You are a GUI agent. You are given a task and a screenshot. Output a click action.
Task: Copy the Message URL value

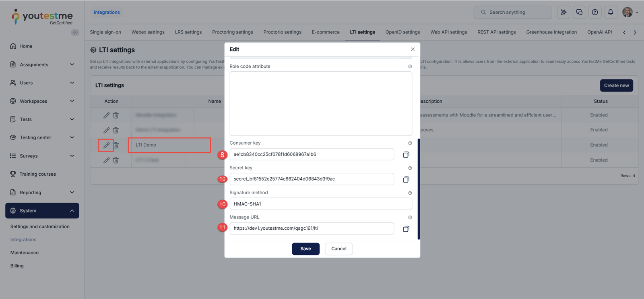(x=406, y=229)
